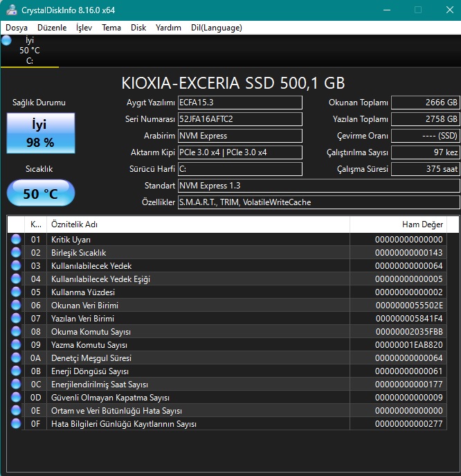
Task: Click the Sürücü Harfi field C:
Action: [x=240, y=169]
